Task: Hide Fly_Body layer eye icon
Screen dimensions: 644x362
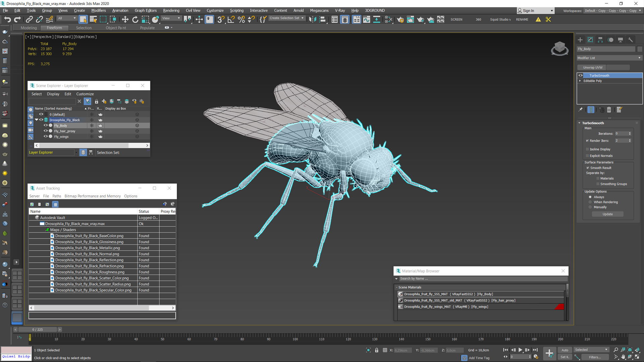Action: point(46,125)
